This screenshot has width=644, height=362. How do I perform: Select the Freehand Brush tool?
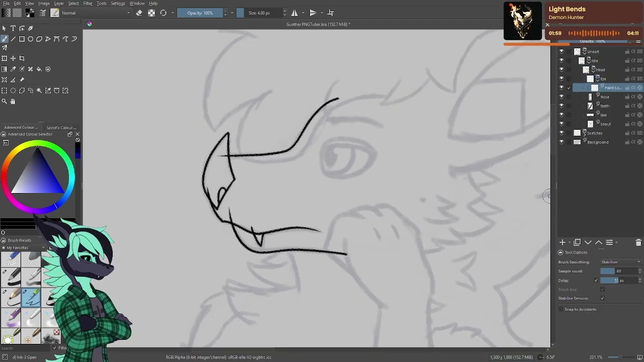5,39
